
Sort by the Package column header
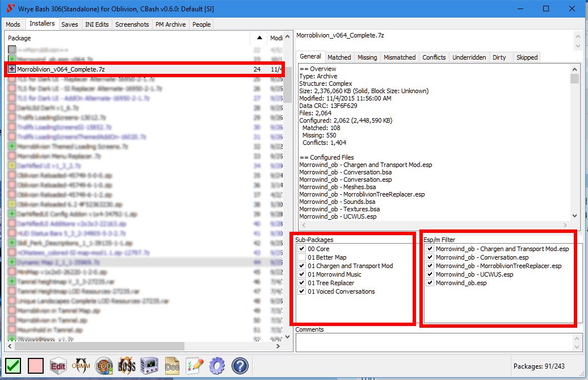coord(128,38)
